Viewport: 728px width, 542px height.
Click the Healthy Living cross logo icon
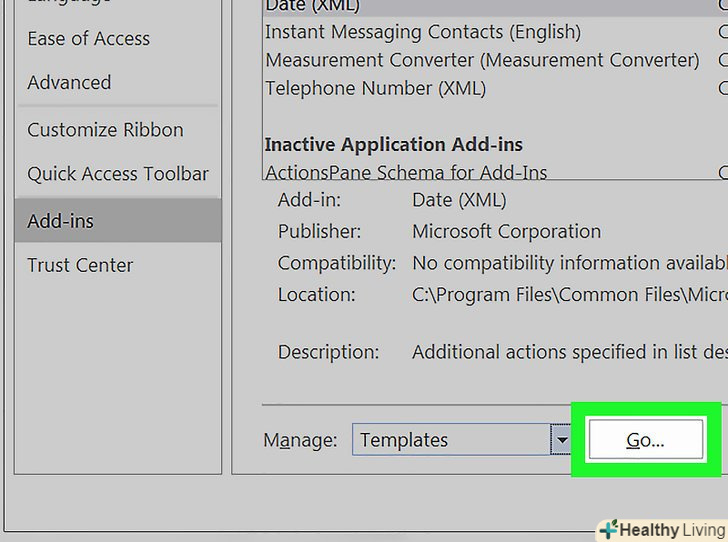tap(607, 529)
